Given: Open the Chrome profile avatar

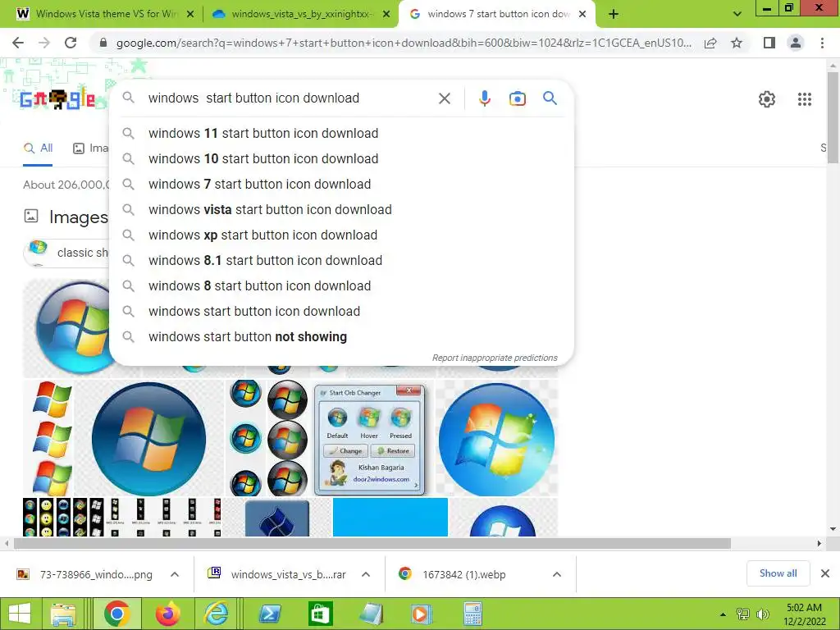Looking at the screenshot, I should pos(796,43).
